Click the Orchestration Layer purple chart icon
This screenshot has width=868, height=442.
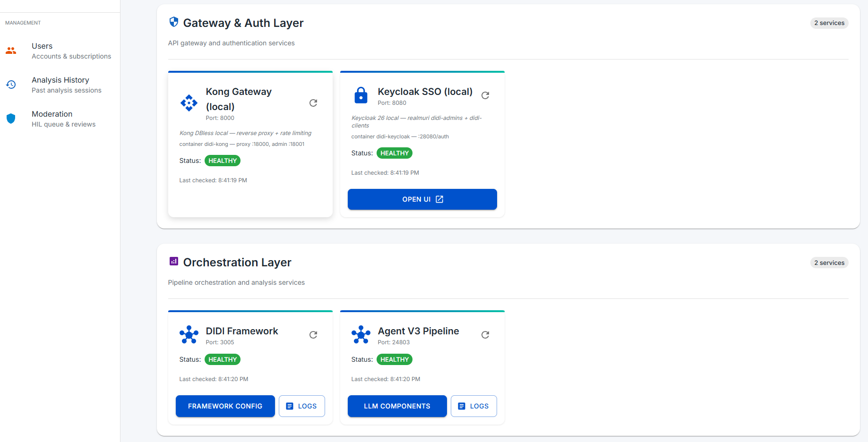point(174,261)
